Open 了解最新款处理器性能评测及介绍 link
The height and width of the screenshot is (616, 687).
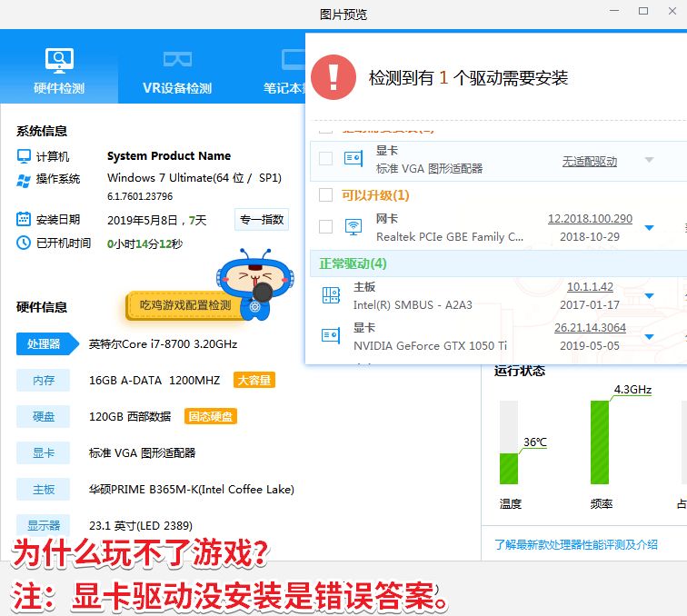tap(576, 544)
